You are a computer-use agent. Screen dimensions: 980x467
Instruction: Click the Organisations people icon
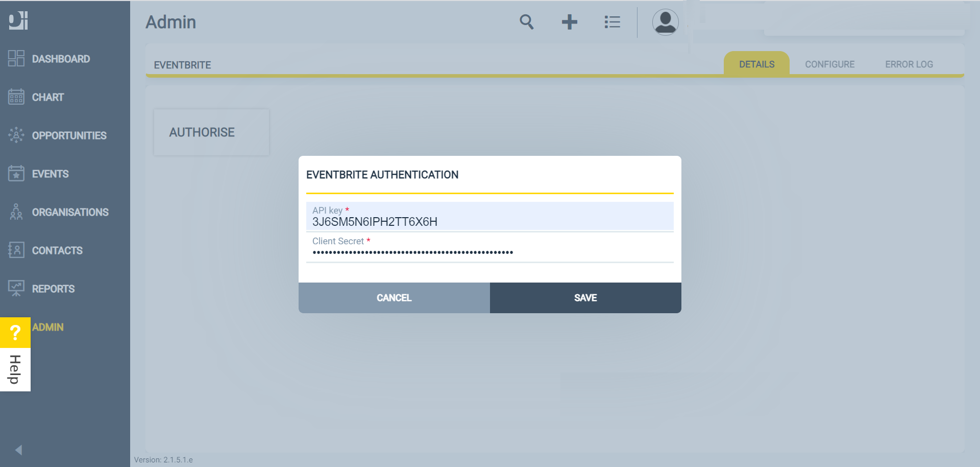coord(16,212)
